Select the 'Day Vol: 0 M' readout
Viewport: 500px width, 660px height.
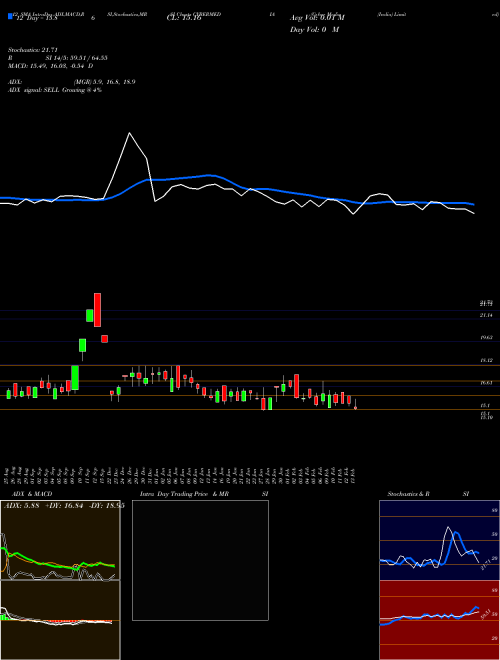[x=314, y=30]
